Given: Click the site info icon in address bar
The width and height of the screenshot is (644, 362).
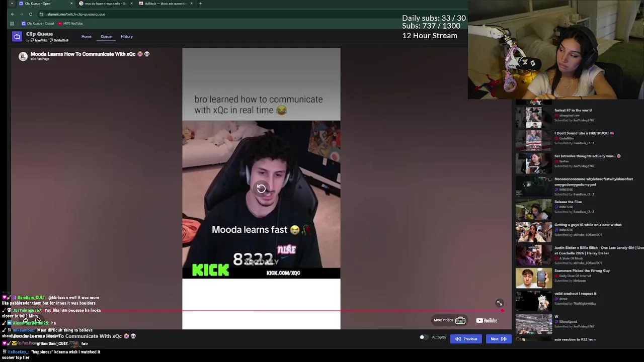Looking at the screenshot, I should 42,14.
